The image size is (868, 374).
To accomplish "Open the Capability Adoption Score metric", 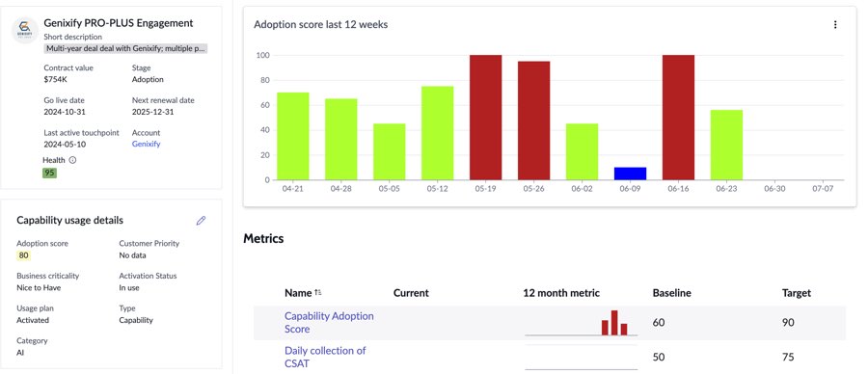I will (x=329, y=323).
